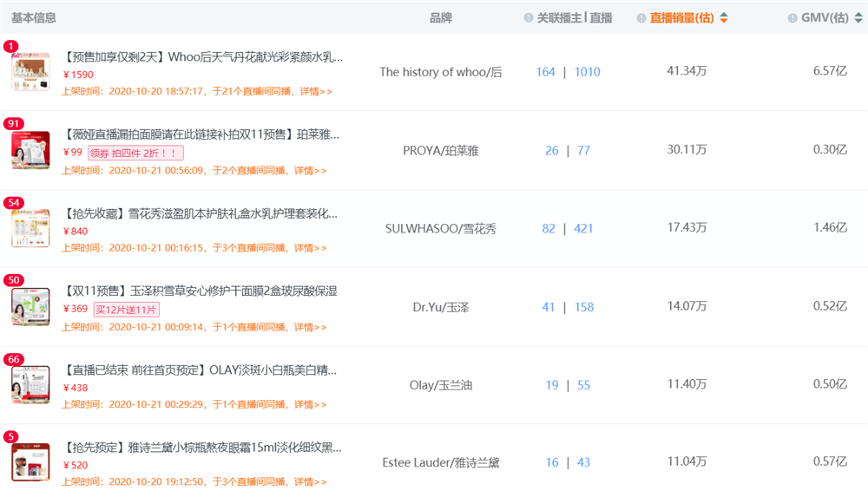Screen dimensions: 868x497
Task: Click 421 live streams count for SULWHASOO
Action: coord(583,228)
